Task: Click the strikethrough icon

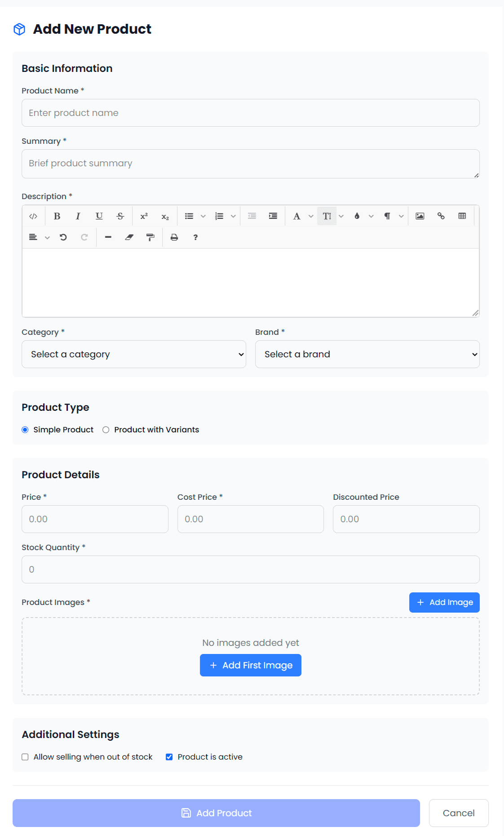Action: coord(120,216)
